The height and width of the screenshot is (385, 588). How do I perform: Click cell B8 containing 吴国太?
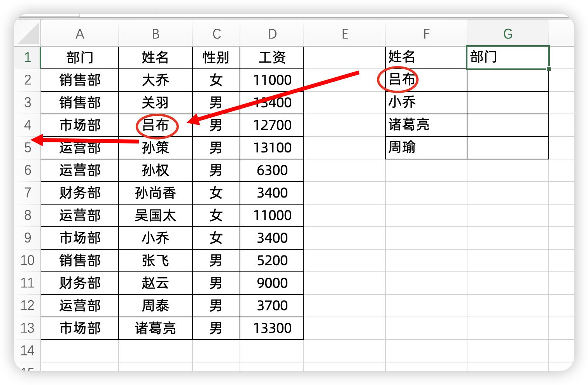[x=156, y=215]
